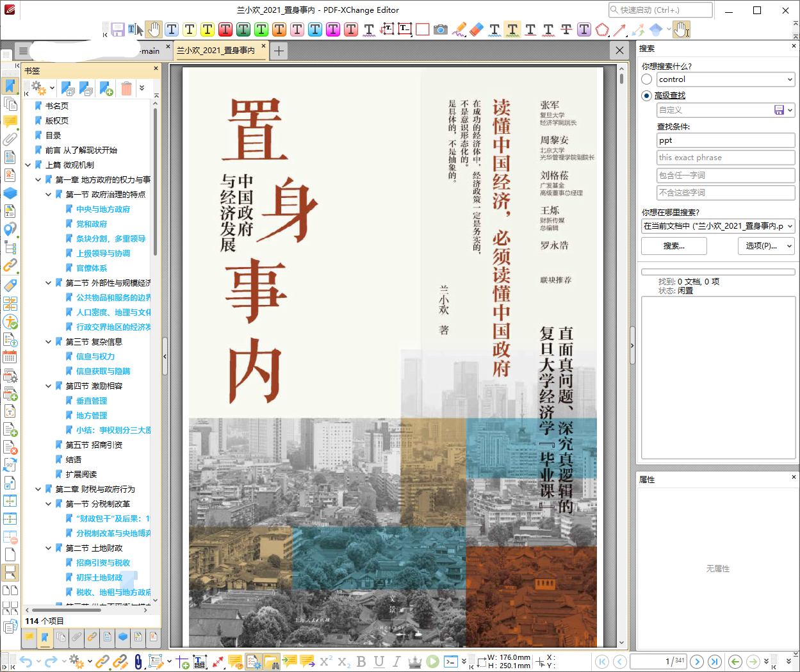Select the 高级查找 radio button

[x=646, y=96]
